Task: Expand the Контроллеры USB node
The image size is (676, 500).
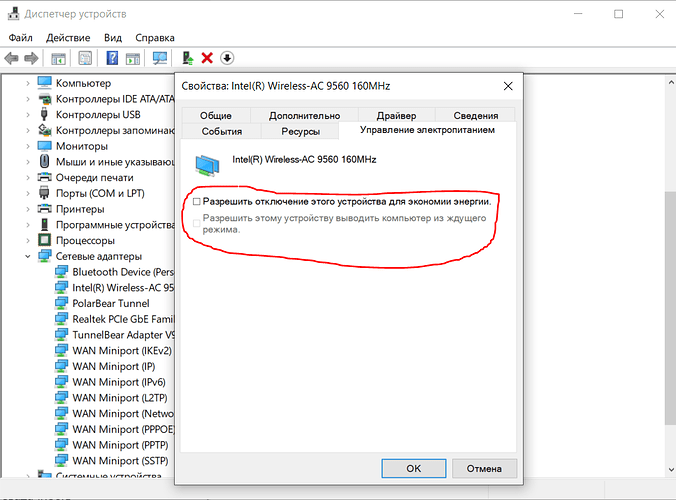Action: (x=28, y=114)
